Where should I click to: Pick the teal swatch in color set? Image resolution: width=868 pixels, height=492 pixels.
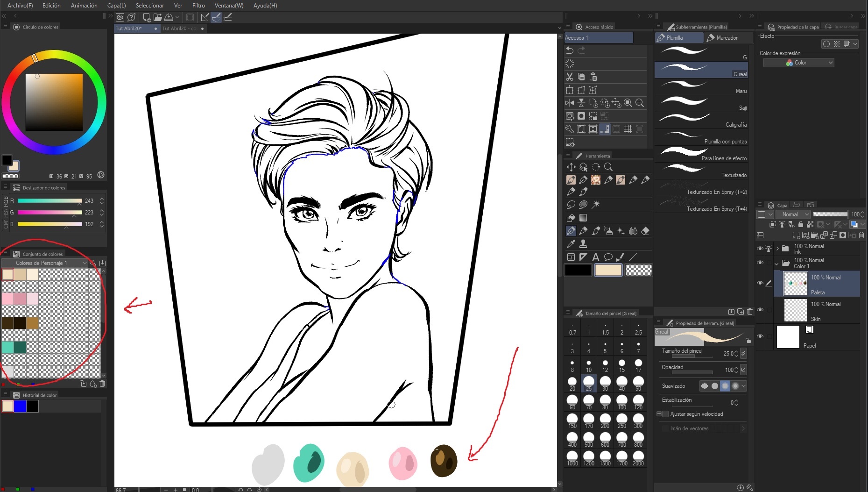(x=8, y=347)
